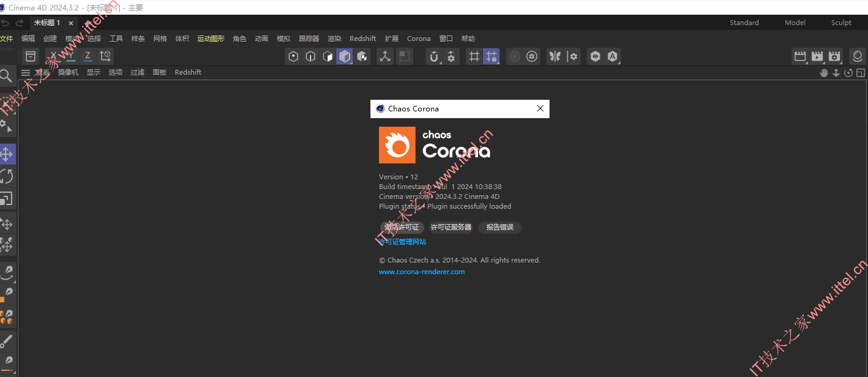Select the brush paint tool
This screenshot has height=377, width=868.
(x=7, y=341)
